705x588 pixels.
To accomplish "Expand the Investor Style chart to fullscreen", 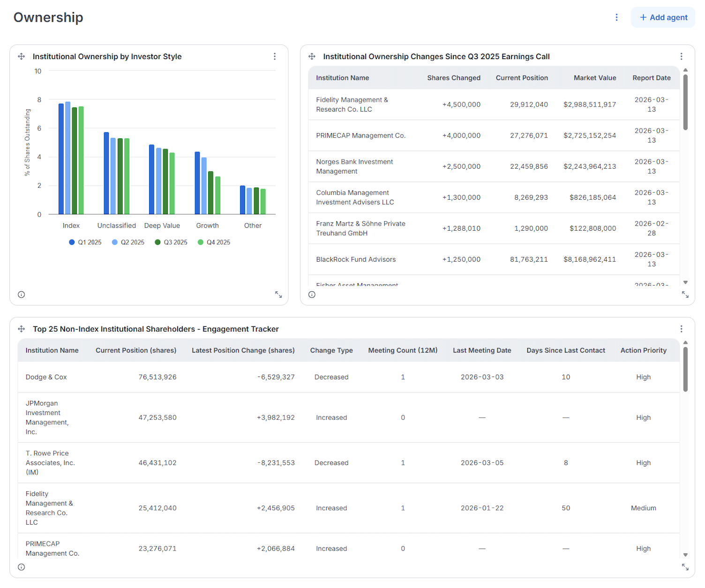I will [x=278, y=294].
